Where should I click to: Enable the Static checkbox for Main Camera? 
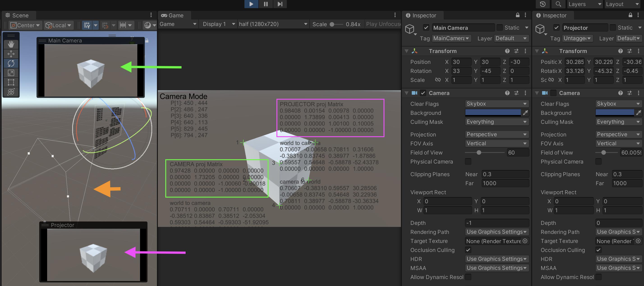coord(500,28)
